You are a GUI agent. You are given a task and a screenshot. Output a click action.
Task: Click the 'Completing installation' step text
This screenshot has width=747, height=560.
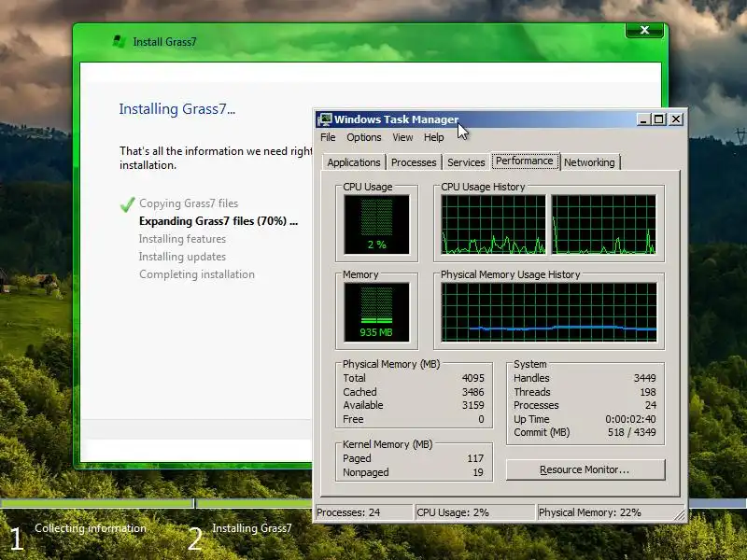point(197,274)
